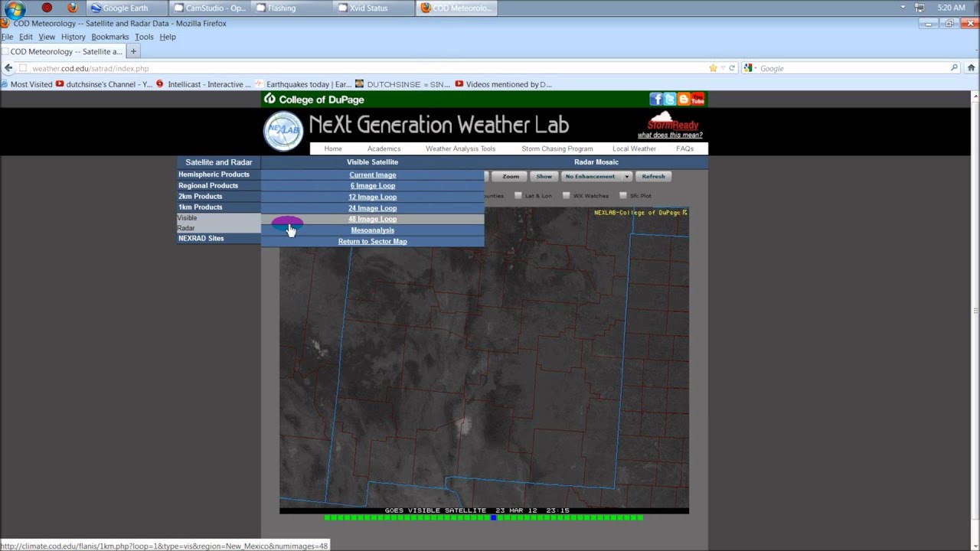Click the pinned Firefox icon in taskbar

(x=72, y=8)
